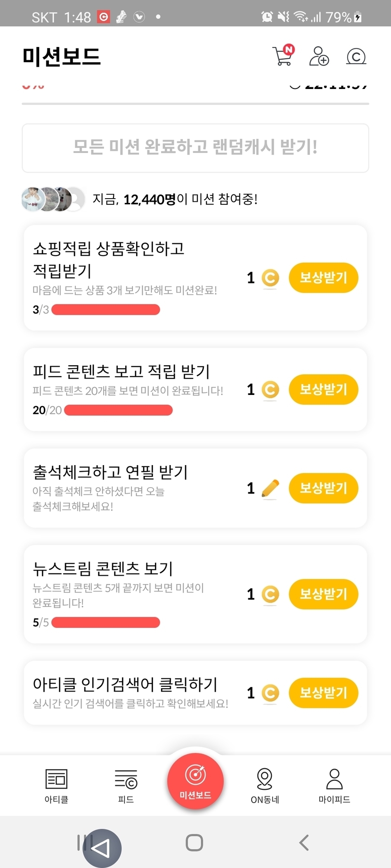Open the 마이피드 tab
391x868 pixels.
click(334, 786)
